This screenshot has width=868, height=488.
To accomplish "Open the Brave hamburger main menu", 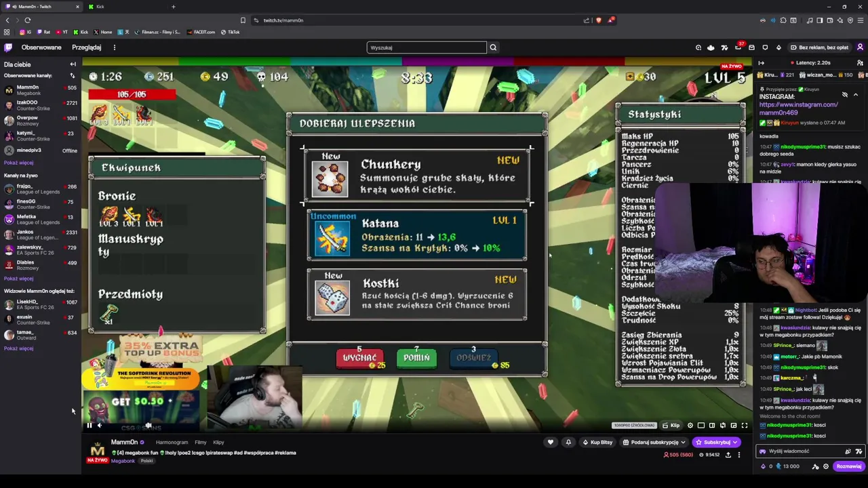I will pyautogui.click(x=860, y=20).
